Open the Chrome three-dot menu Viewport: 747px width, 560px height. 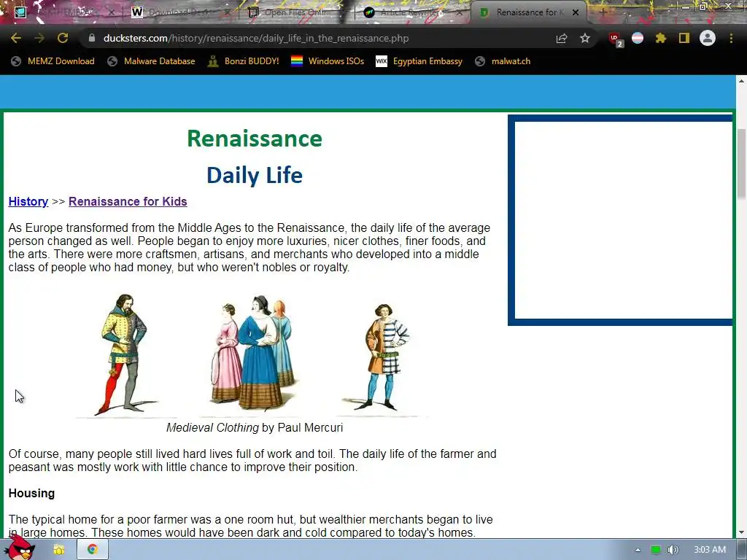(731, 38)
